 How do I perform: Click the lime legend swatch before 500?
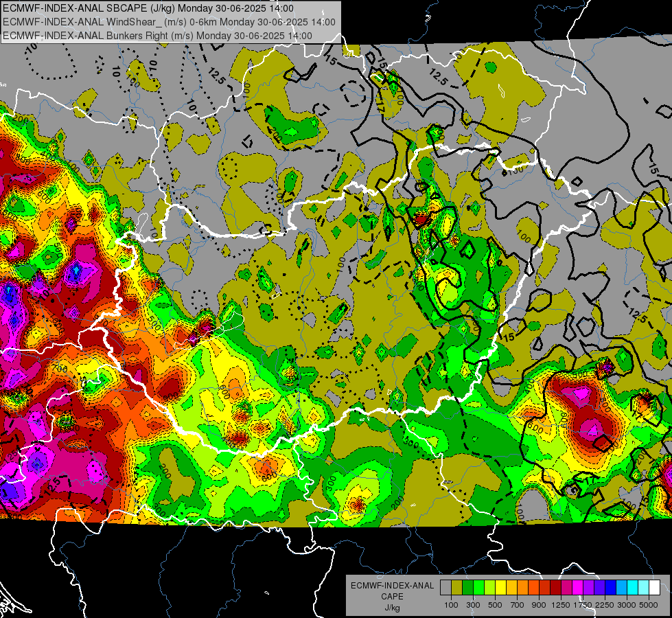489,587
